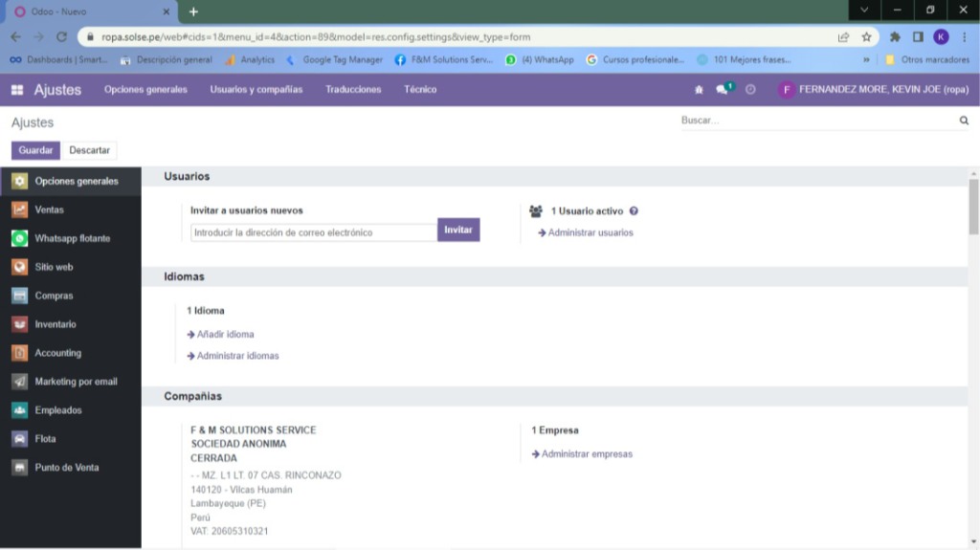Open the Odoo apps grid menu
980x550 pixels.
coord(17,90)
